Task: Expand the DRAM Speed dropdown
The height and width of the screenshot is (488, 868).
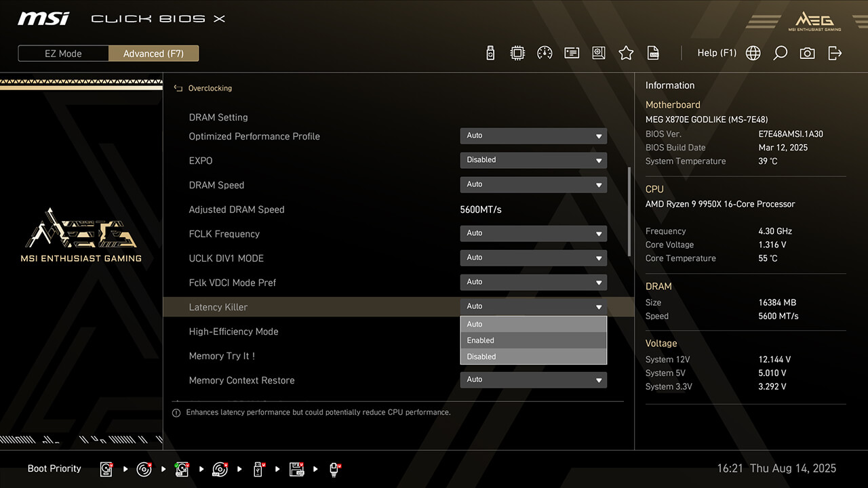Action: point(533,184)
